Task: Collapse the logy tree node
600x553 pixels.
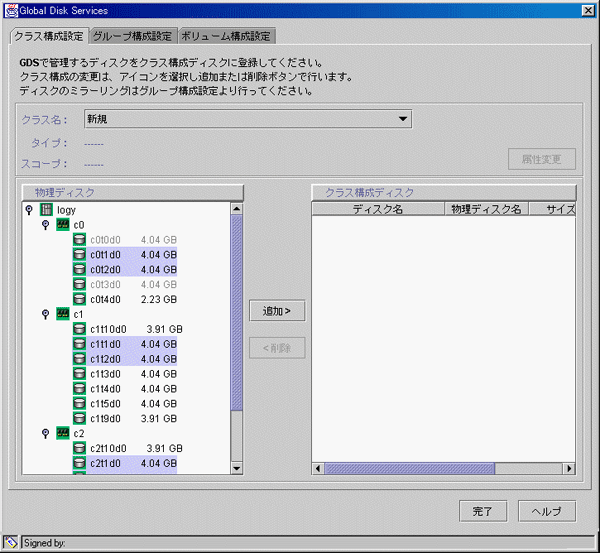Action: pos(29,210)
